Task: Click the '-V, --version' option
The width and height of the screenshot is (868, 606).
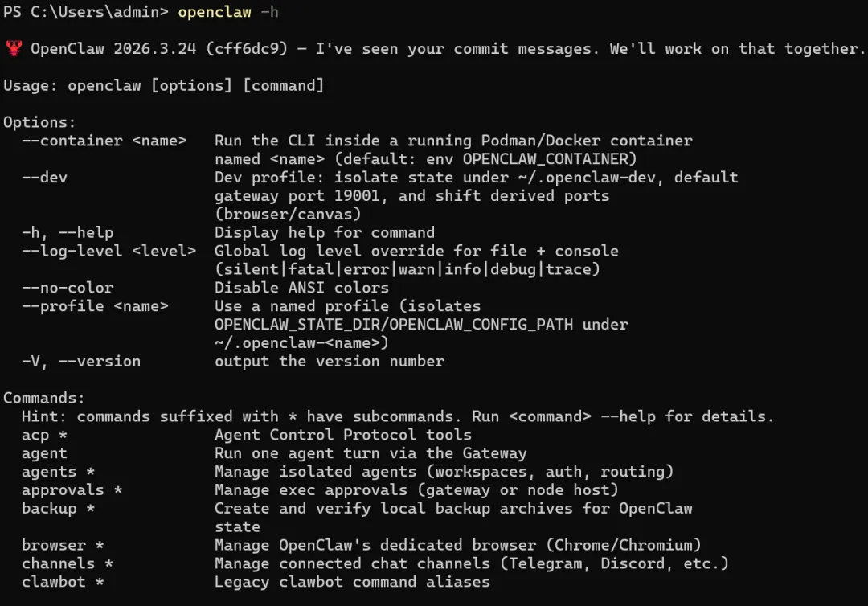Action: [81, 362]
